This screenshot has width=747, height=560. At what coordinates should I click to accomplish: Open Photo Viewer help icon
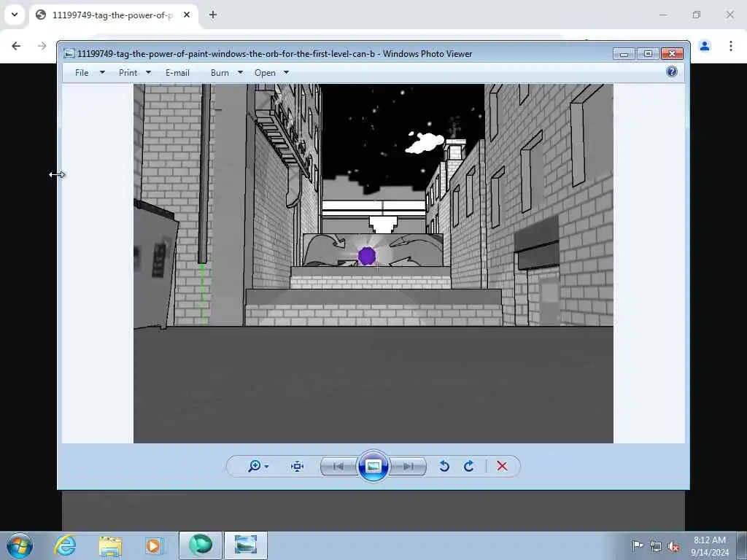pyautogui.click(x=672, y=71)
